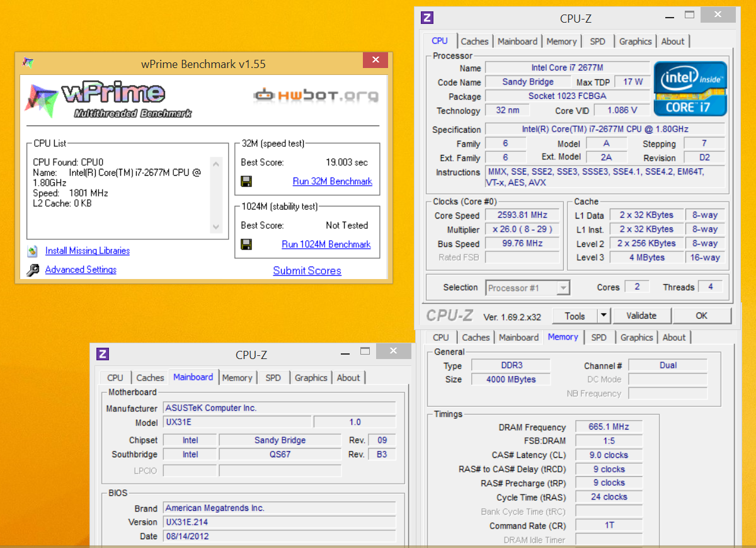Select CPU tab in the Memory tab strip
This screenshot has height=548, width=756.
tap(441, 338)
